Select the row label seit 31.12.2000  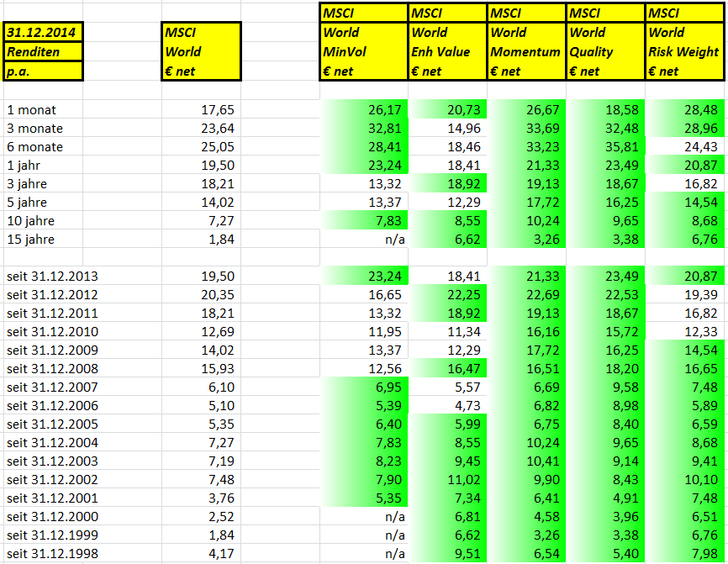(52, 517)
